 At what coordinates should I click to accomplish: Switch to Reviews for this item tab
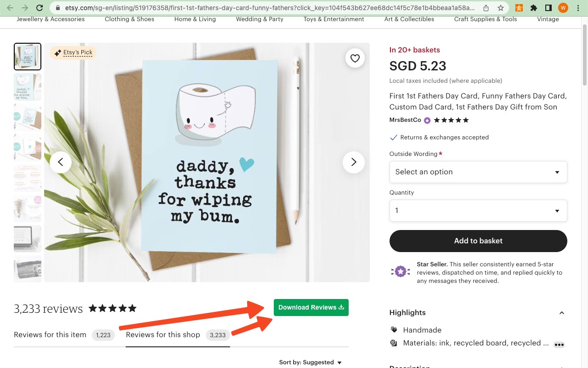pyautogui.click(x=50, y=335)
